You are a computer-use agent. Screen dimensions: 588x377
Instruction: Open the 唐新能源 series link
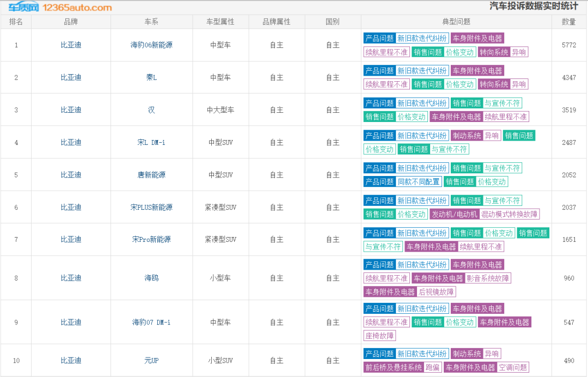pos(151,175)
